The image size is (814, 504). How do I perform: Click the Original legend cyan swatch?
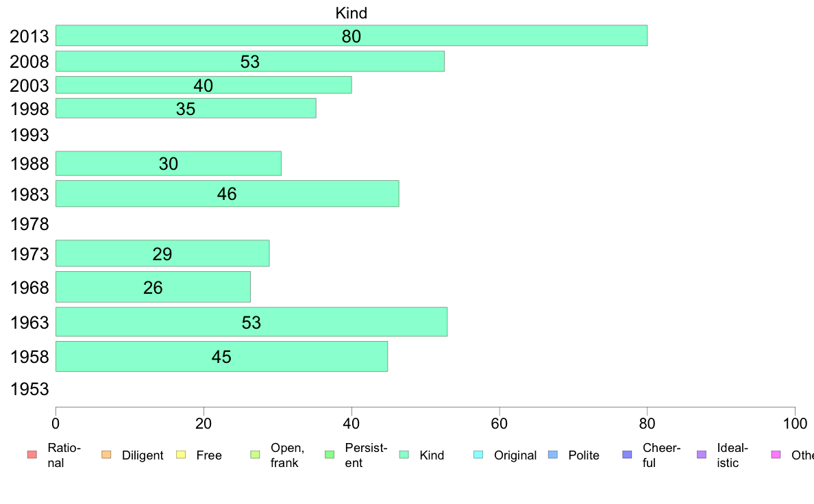(478, 455)
